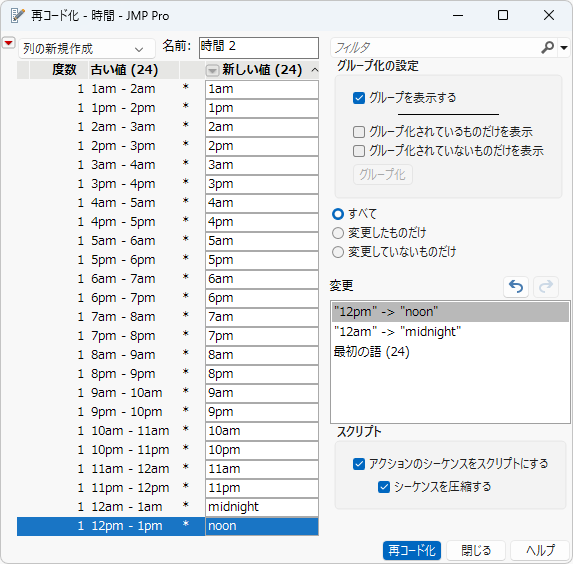573x564 pixels.
Task: Click the undo arrow icon
Action: pos(516,287)
